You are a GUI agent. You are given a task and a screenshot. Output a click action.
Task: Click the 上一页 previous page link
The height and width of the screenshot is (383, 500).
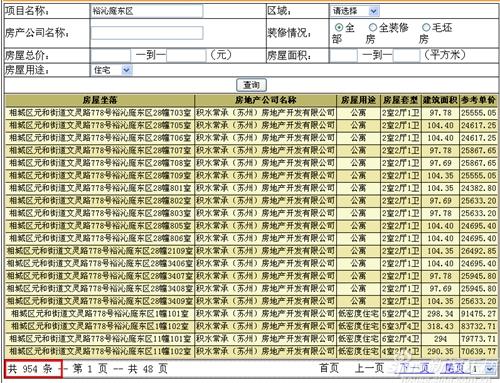(369, 368)
